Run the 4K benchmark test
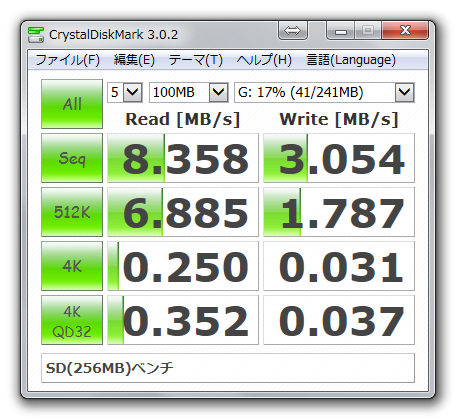 point(72,266)
